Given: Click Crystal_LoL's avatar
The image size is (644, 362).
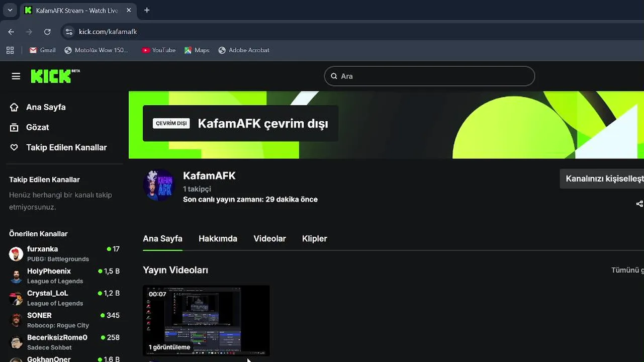Looking at the screenshot, I should (x=16, y=298).
